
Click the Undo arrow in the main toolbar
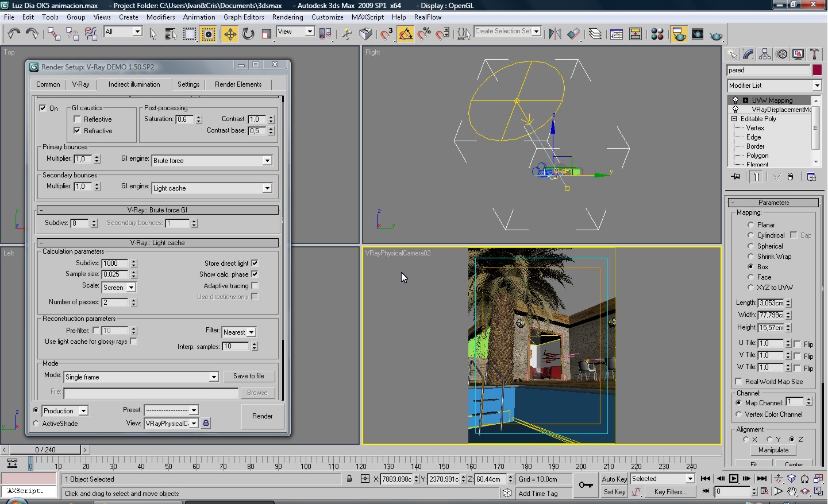(x=14, y=34)
